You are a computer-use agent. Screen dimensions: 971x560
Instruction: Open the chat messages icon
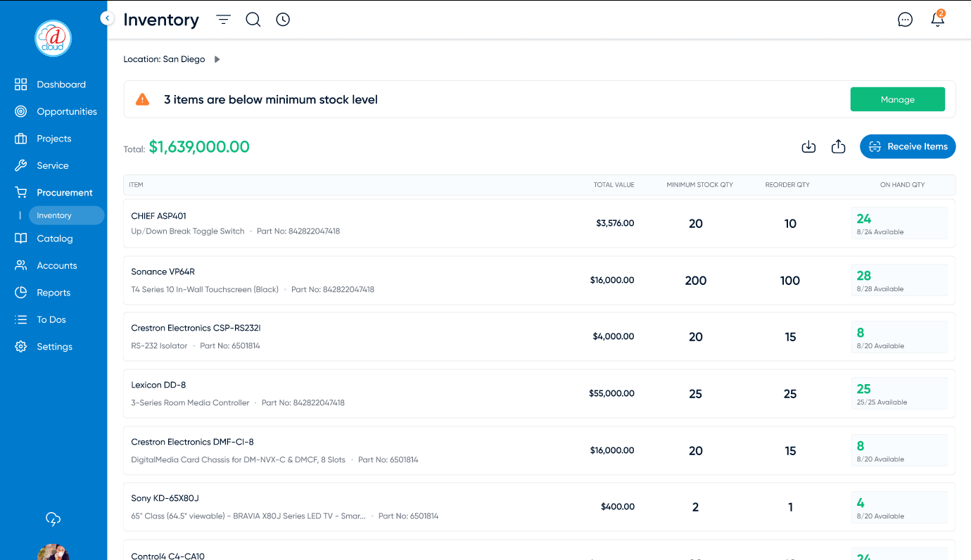coord(905,19)
